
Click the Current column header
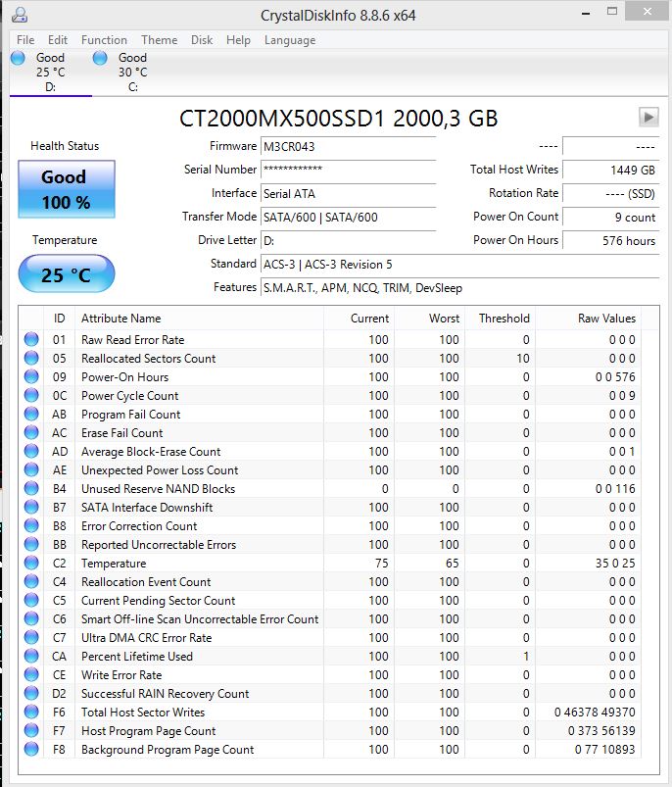click(x=360, y=319)
